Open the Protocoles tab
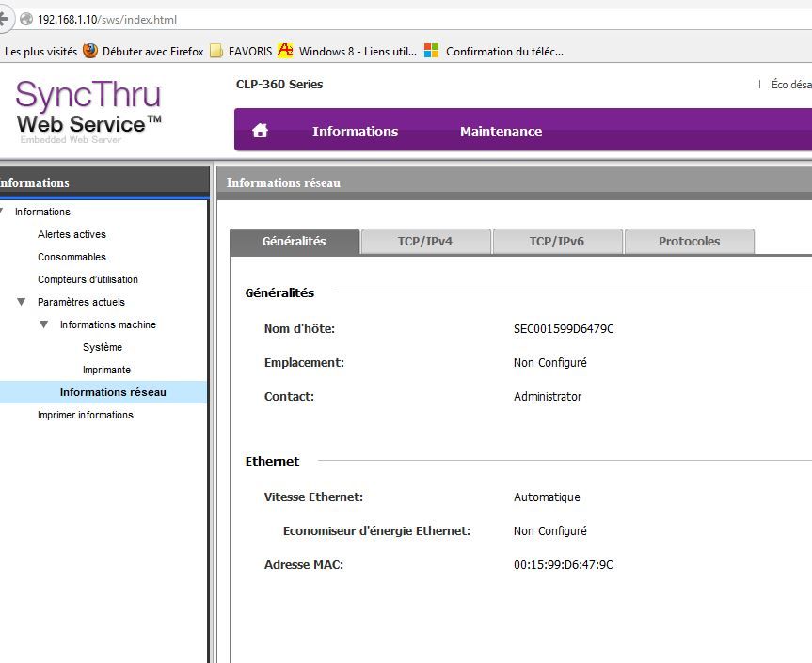 tap(689, 242)
